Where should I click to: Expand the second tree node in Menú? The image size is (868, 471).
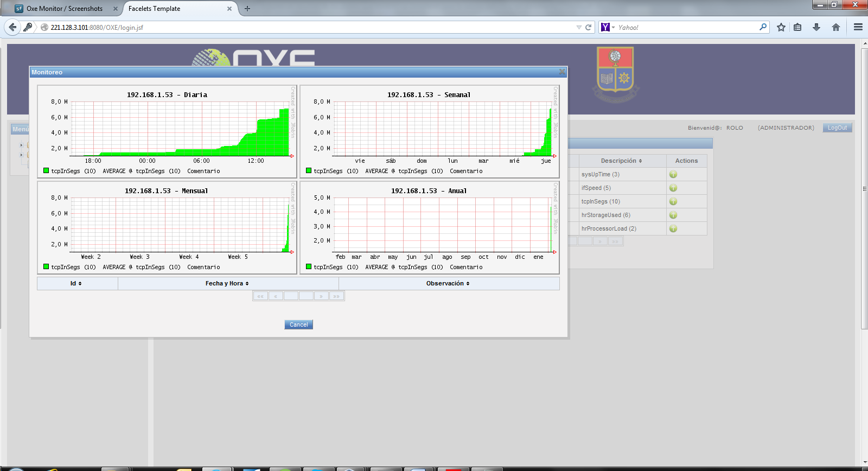(x=21, y=155)
